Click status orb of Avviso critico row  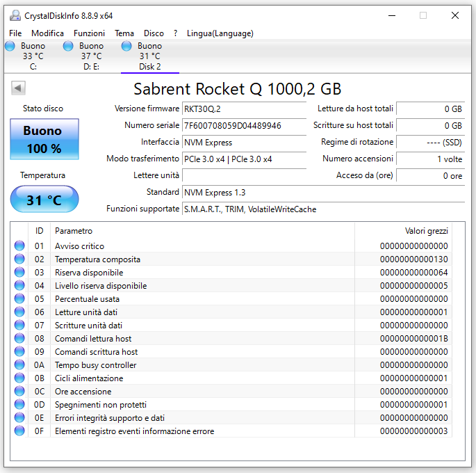coord(19,246)
